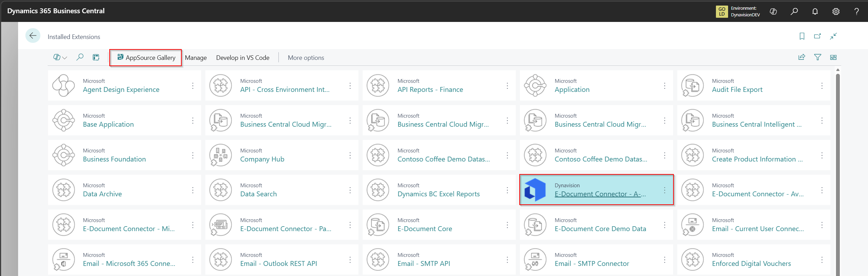Click the E-Document Core extension icon
The image size is (868, 276).
pos(378,224)
